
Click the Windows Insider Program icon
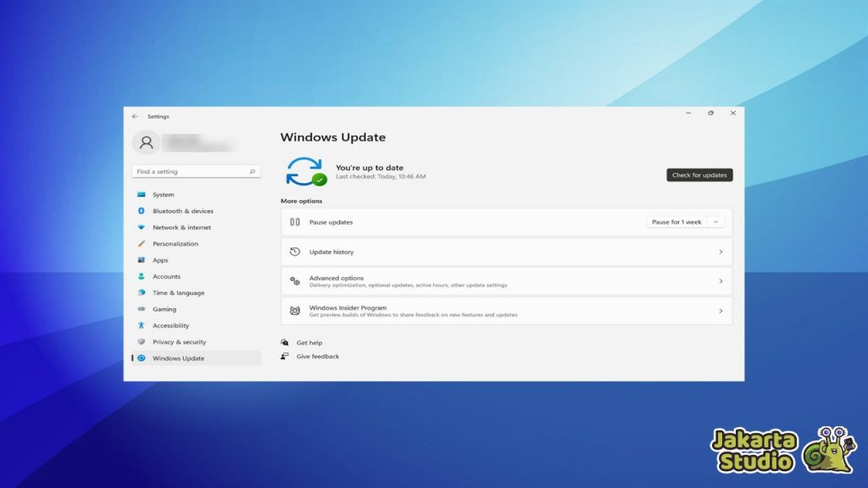[x=295, y=311]
